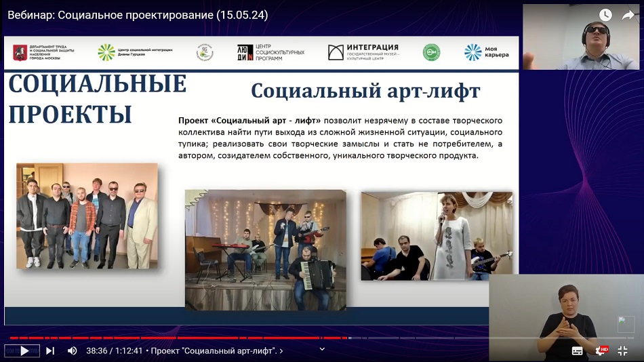Click the small image icon above the settings gear
The width and height of the screenshot is (644, 362).
pos(626,324)
